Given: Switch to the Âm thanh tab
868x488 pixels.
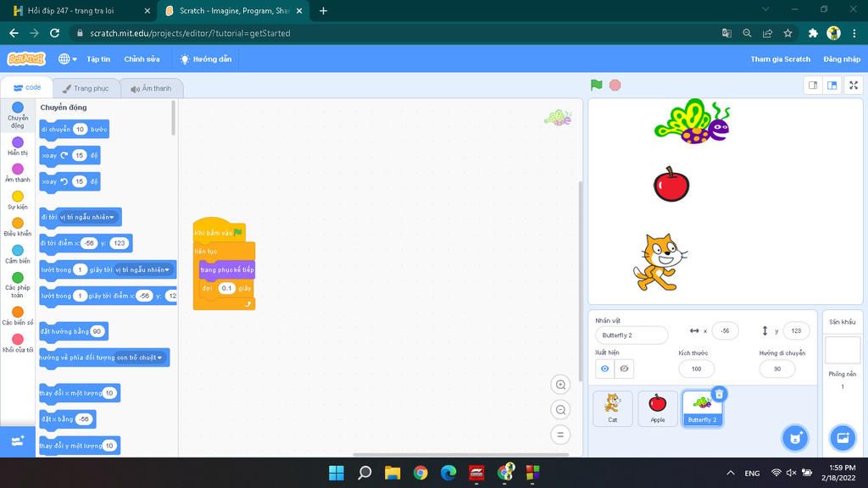Looking at the screenshot, I should coord(151,88).
